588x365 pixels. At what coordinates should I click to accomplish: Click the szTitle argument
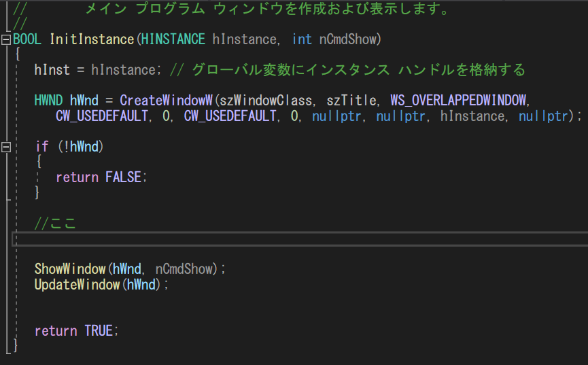[x=351, y=101]
